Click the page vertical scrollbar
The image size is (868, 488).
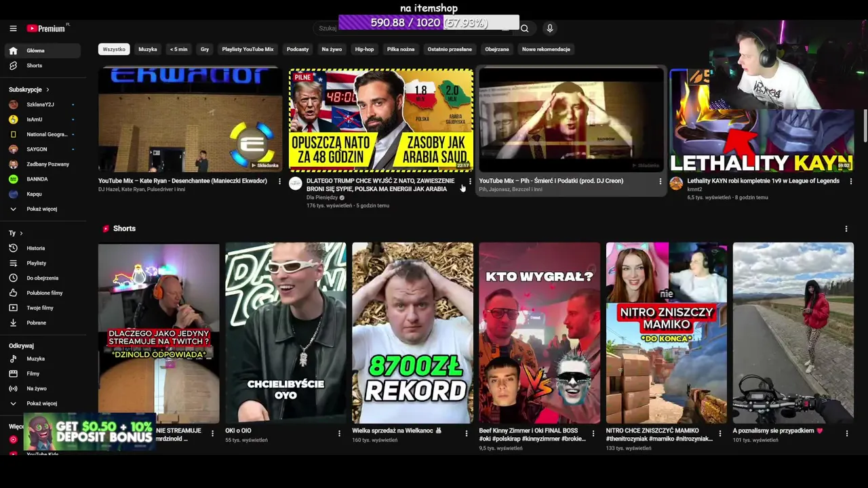click(x=865, y=125)
